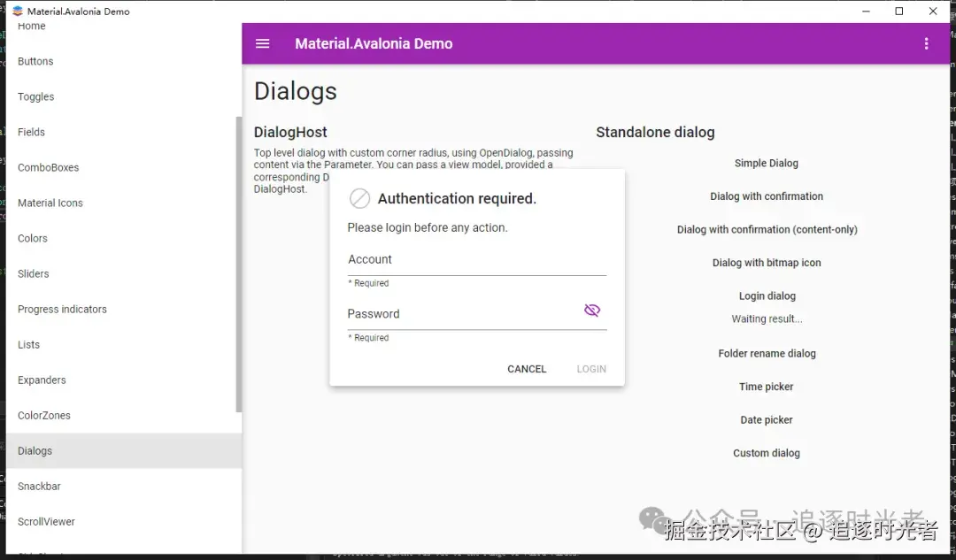Viewport: 956px width, 560px height.
Task: Open the hamburger navigation menu
Action: tap(262, 44)
